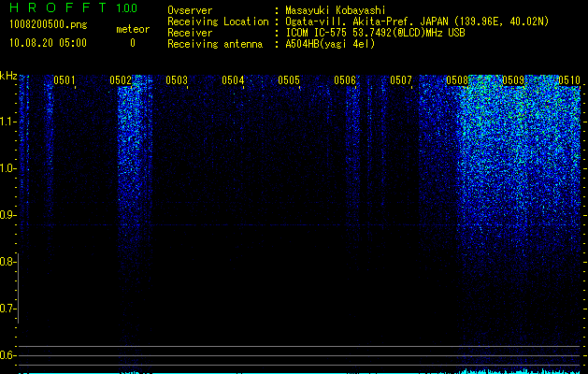This screenshot has height=374, width=588.
Task: Click time marker 0508
Action: pos(457,79)
